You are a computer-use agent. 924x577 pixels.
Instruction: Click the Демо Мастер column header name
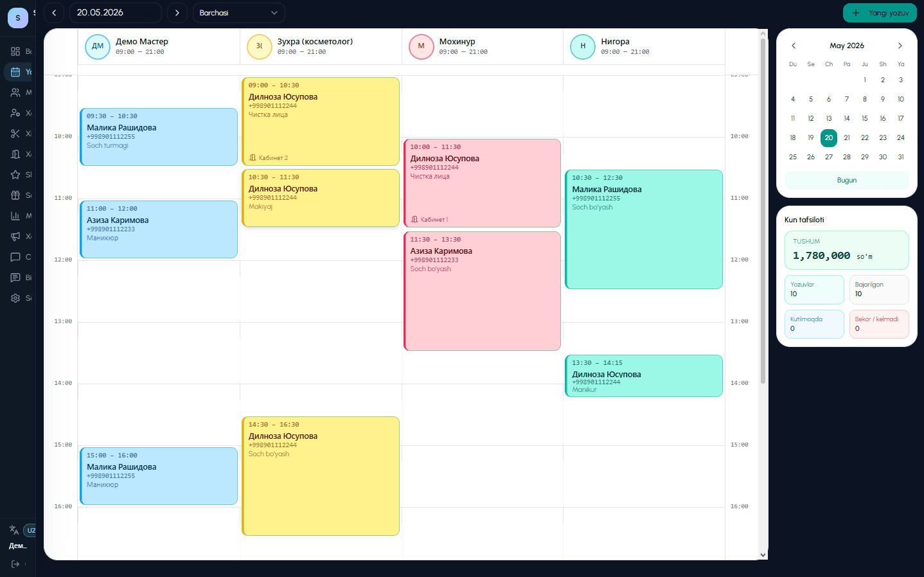142,41
